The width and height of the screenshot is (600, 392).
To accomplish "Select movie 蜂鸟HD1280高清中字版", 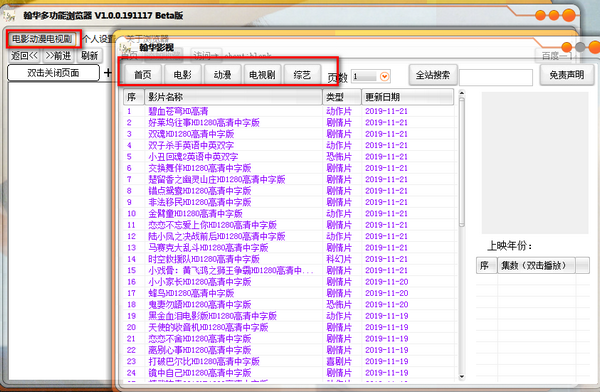I will (x=191, y=293).
